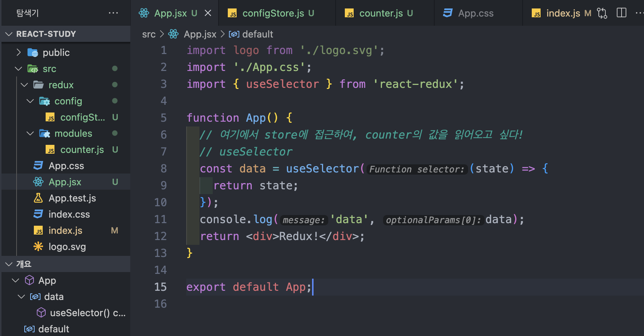
Task: Open logo.svg in the explorer
Action: [66, 247]
